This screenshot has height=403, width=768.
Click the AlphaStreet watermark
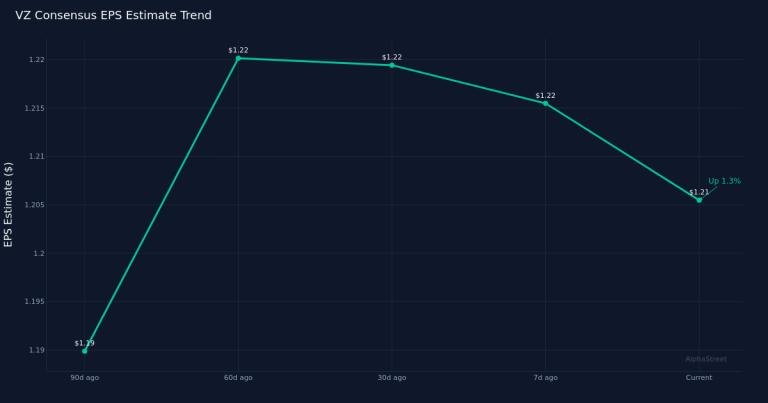(706, 359)
